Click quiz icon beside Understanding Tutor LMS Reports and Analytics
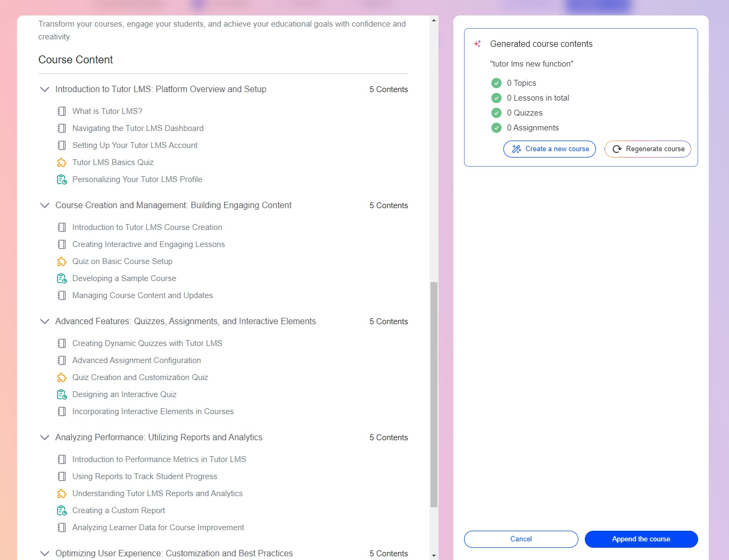Viewport: 729px width, 560px height. (62, 493)
